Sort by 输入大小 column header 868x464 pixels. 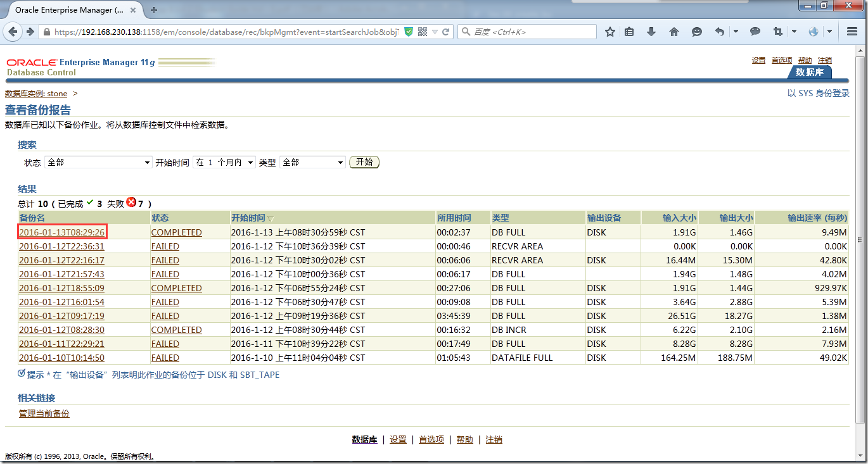(x=679, y=218)
